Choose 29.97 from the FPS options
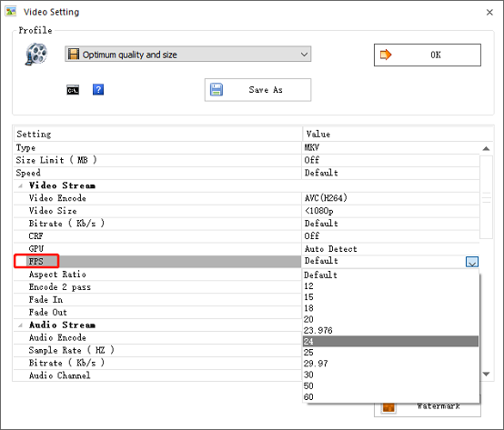Viewport: 504px width, 430px height. [390, 364]
